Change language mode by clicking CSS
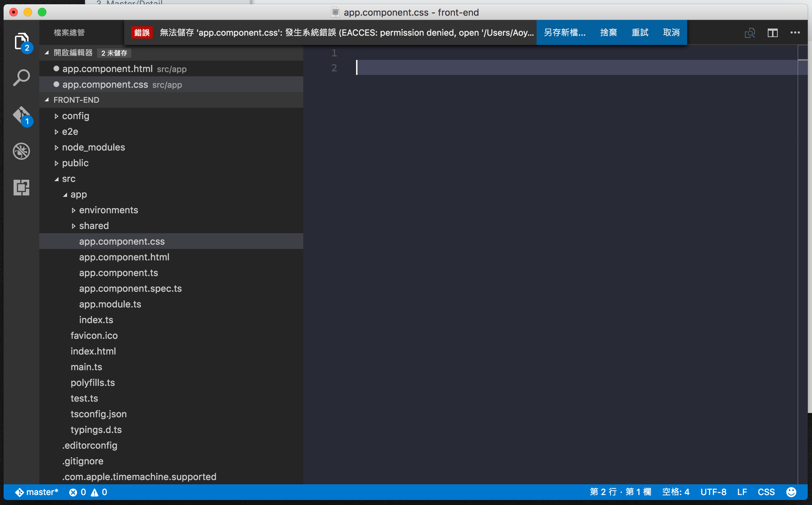Image resolution: width=812 pixels, height=505 pixels. click(x=766, y=492)
